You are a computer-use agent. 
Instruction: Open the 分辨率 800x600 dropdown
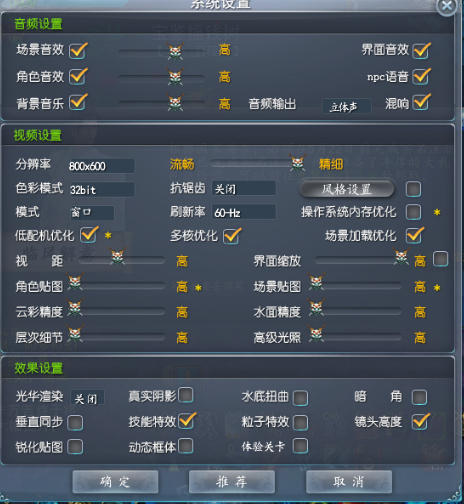point(101,166)
